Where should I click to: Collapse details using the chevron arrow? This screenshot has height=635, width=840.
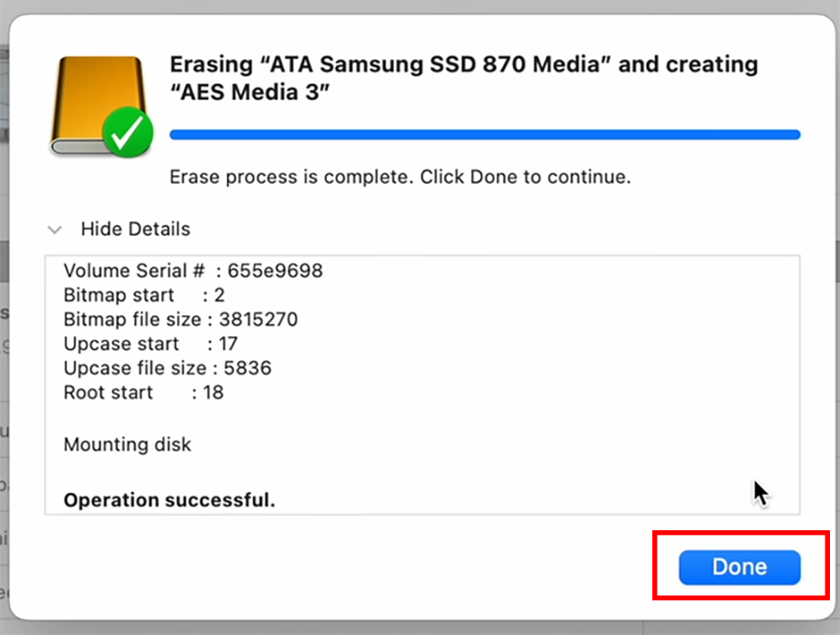tap(55, 230)
